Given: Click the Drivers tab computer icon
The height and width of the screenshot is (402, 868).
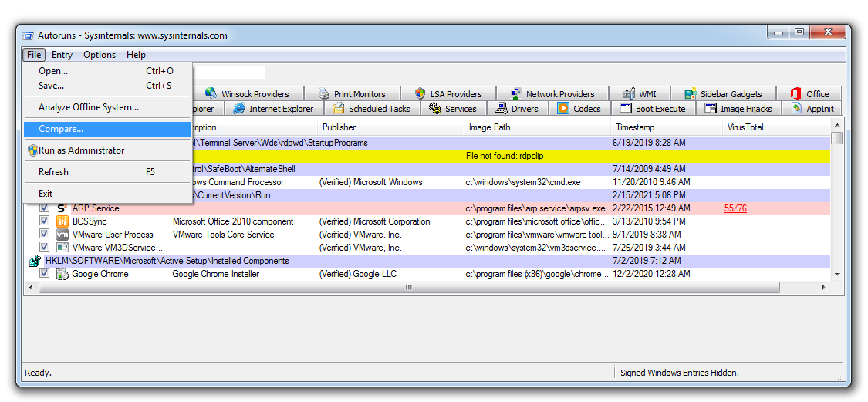Looking at the screenshot, I should (x=502, y=109).
